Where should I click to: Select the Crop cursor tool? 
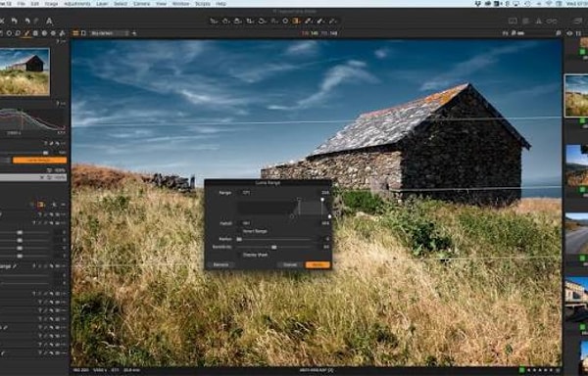(x=250, y=21)
